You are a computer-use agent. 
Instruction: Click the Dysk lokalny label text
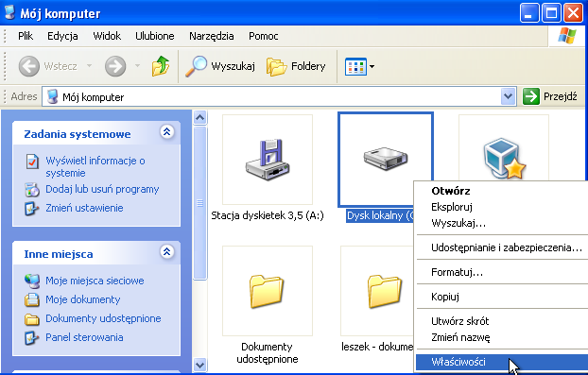click(x=380, y=215)
